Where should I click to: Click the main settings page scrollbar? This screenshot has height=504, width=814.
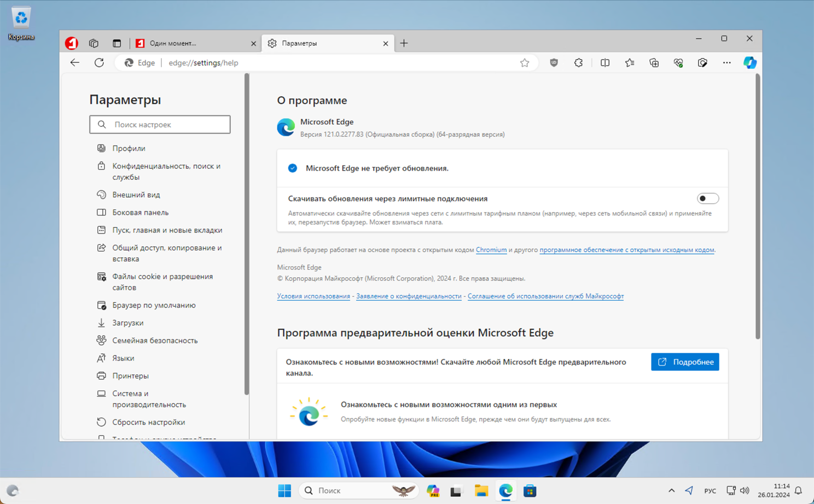[x=758, y=207]
